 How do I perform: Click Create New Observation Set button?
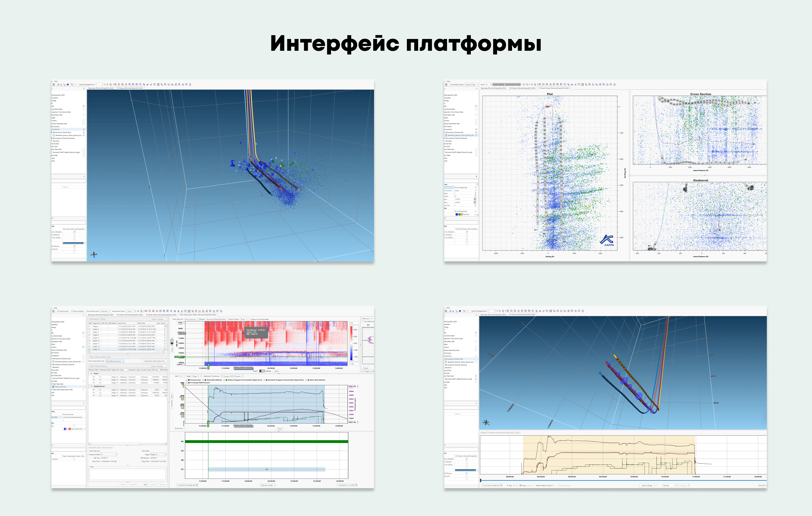[x=154, y=361]
